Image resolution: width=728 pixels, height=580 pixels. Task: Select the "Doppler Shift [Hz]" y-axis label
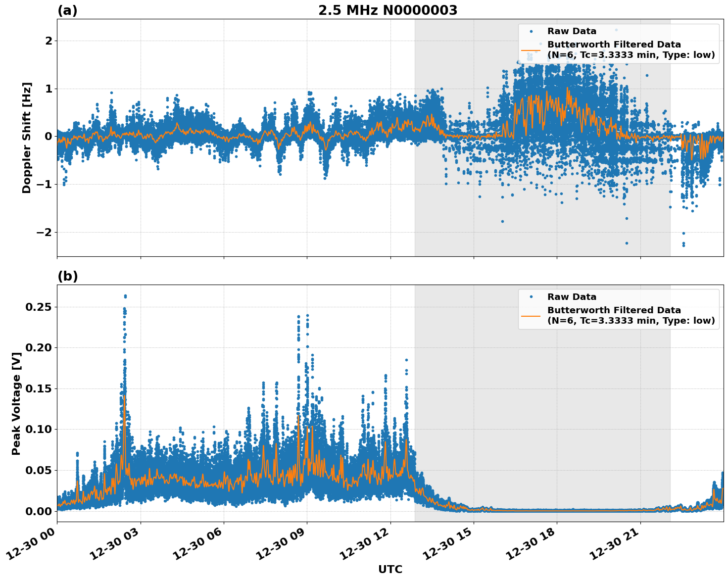click(x=27, y=138)
